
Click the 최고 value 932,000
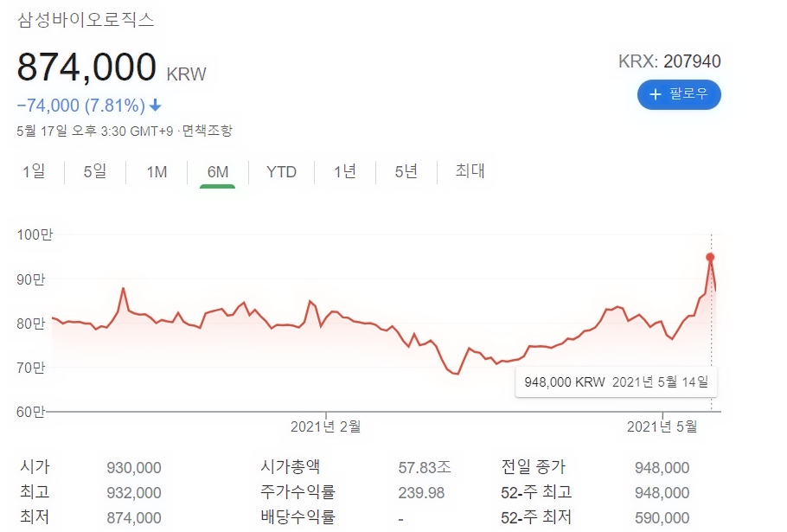(x=134, y=493)
